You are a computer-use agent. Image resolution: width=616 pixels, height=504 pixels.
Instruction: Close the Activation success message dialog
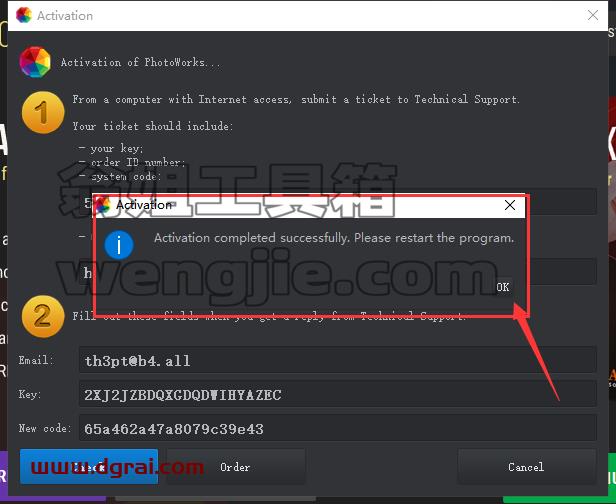pos(510,205)
